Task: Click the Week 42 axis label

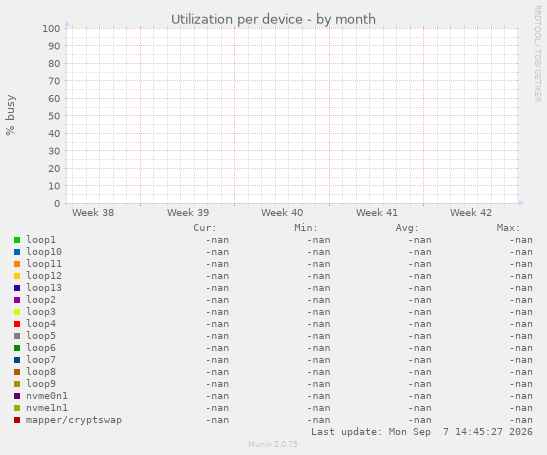Action: [x=471, y=213]
